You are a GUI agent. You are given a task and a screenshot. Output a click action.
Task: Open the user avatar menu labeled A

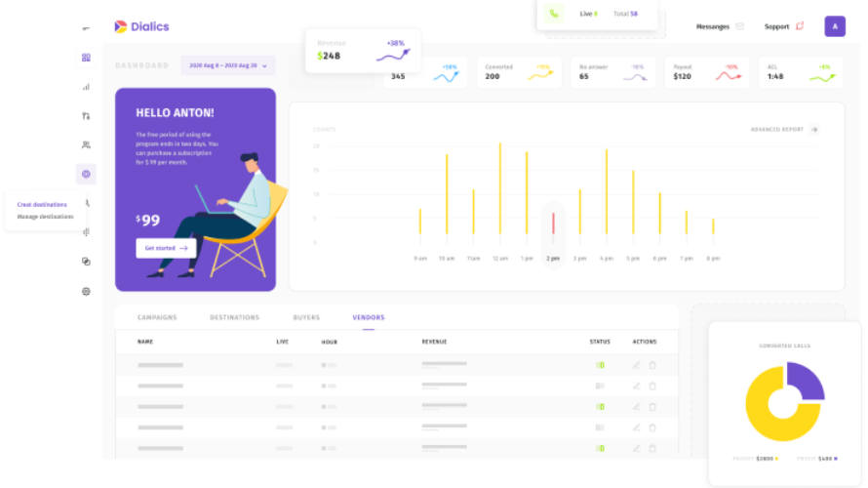[835, 26]
